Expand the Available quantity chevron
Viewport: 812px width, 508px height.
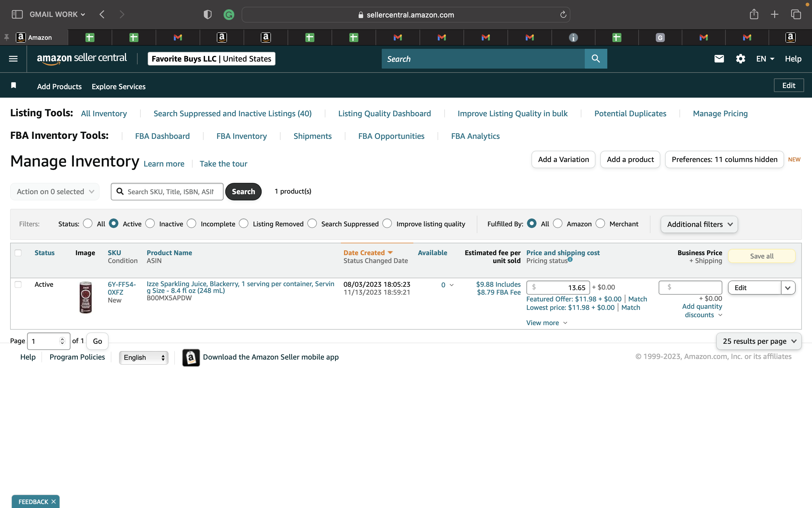[x=452, y=285]
